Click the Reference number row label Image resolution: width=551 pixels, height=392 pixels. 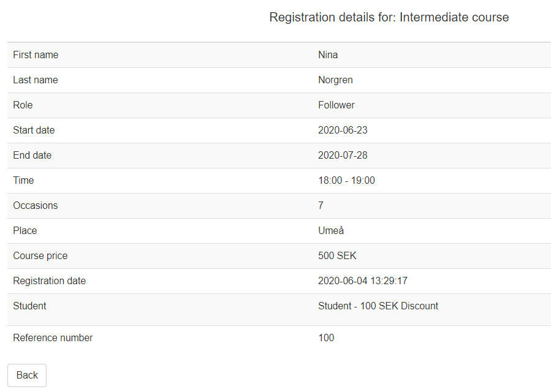[x=53, y=338]
